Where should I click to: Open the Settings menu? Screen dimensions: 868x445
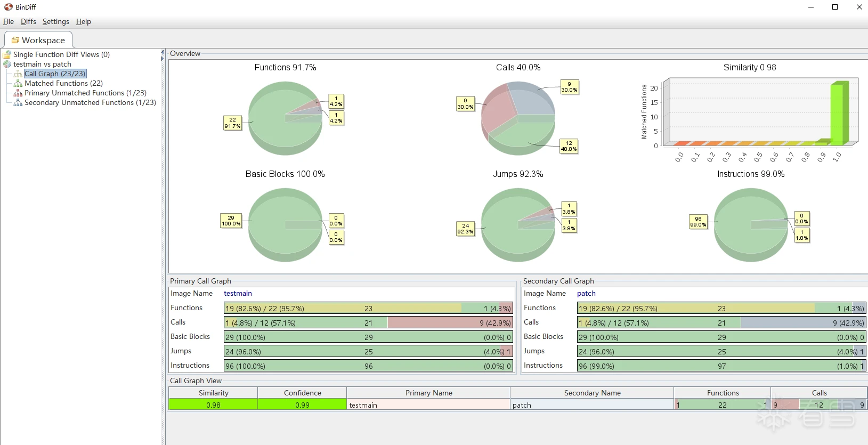pos(56,21)
